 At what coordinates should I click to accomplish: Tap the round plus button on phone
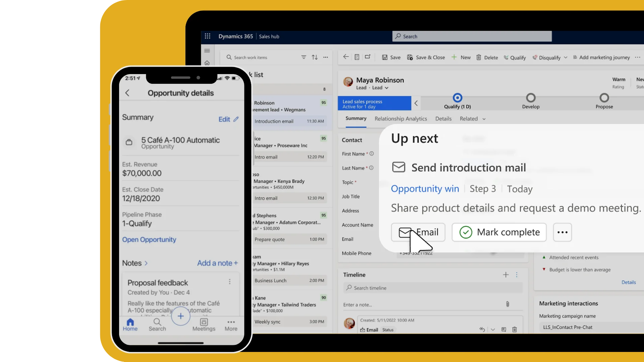tap(180, 316)
